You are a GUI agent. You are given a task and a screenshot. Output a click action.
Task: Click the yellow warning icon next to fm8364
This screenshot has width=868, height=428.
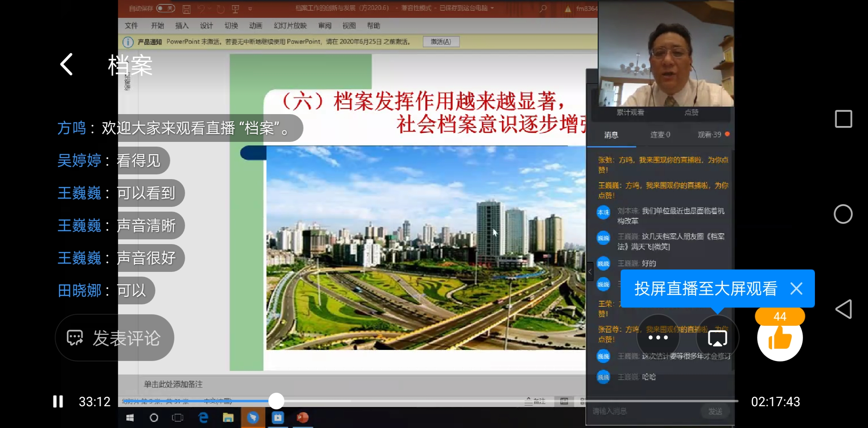click(x=568, y=9)
